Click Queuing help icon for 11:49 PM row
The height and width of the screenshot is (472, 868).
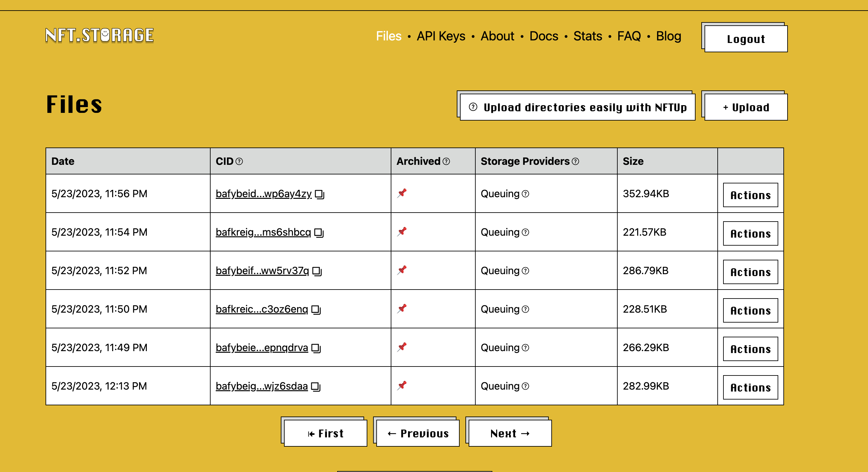[x=525, y=348]
